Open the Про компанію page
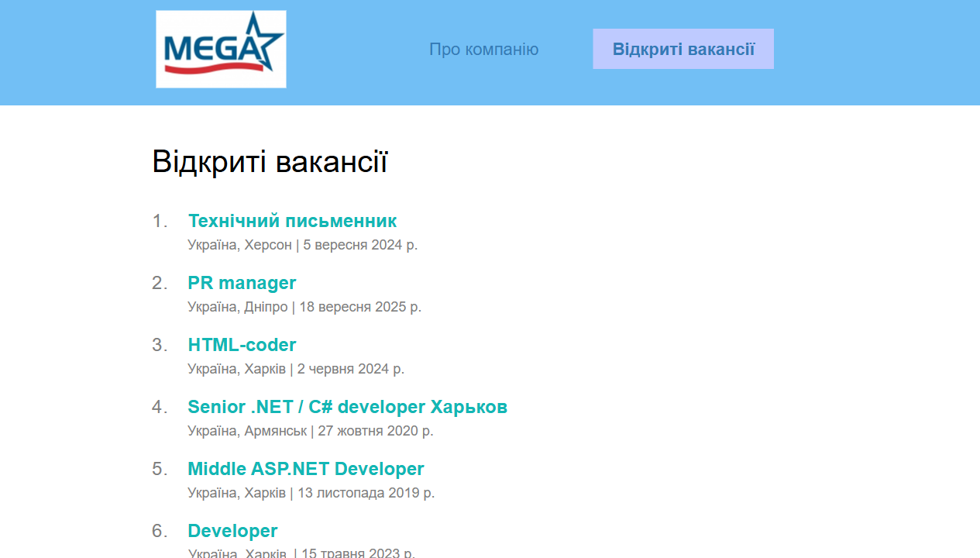The width and height of the screenshot is (980, 558). click(483, 50)
